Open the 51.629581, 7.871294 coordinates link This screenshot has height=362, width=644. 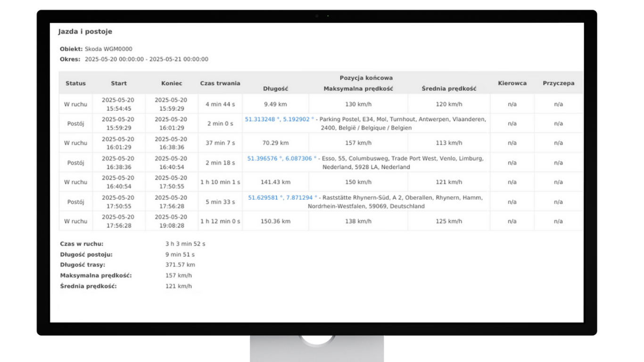(282, 198)
